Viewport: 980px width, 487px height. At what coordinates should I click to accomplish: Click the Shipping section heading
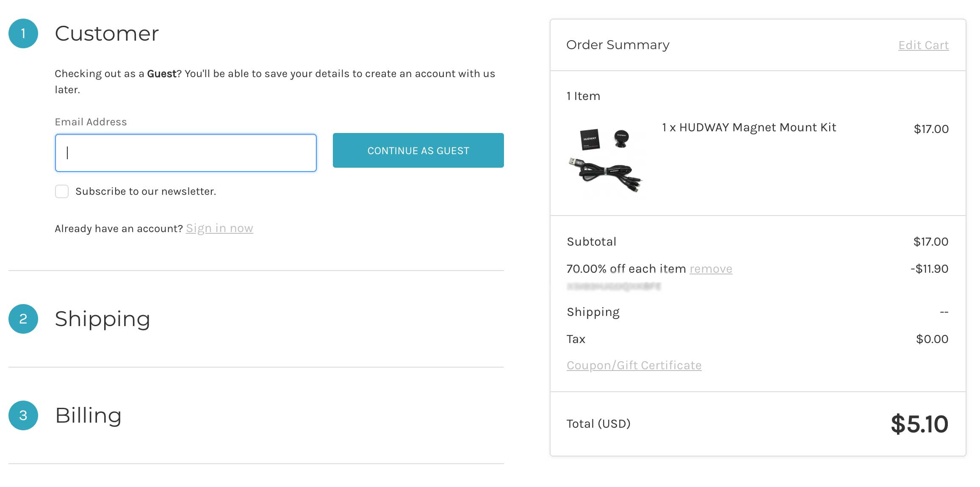tap(102, 319)
